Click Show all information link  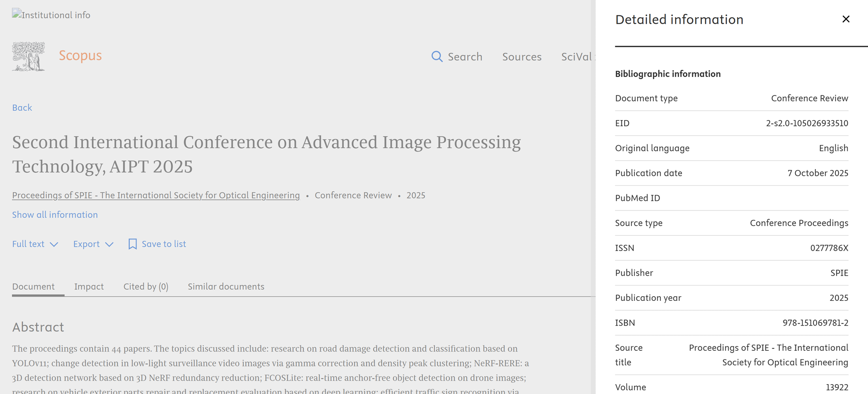[x=55, y=215]
